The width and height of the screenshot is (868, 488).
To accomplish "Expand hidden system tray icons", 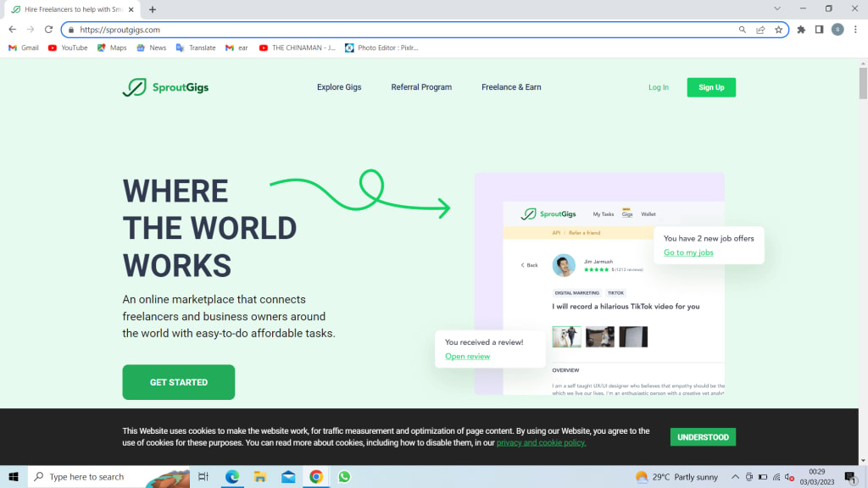I will click(735, 477).
